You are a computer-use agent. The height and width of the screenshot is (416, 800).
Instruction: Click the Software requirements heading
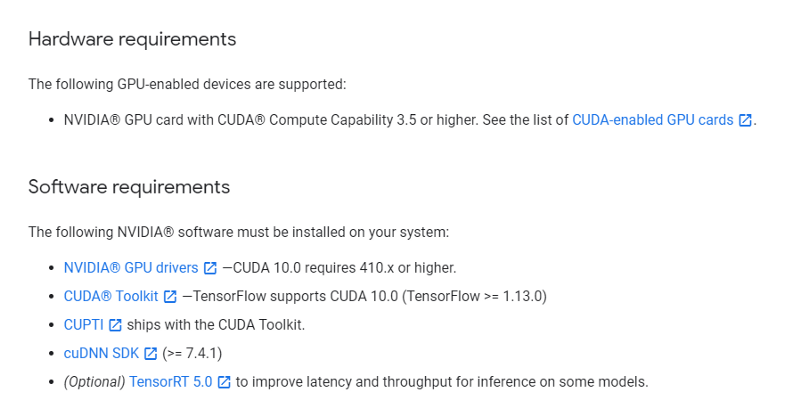[x=129, y=187]
